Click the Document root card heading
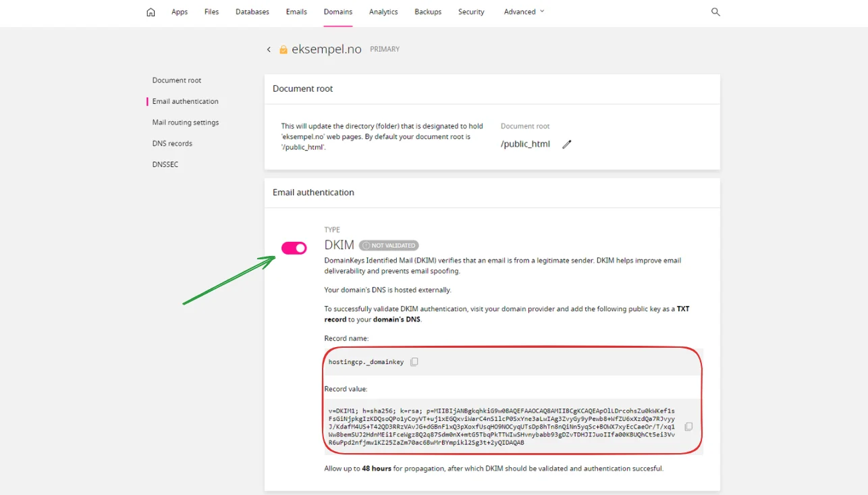This screenshot has width=868, height=495. pyautogui.click(x=303, y=88)
